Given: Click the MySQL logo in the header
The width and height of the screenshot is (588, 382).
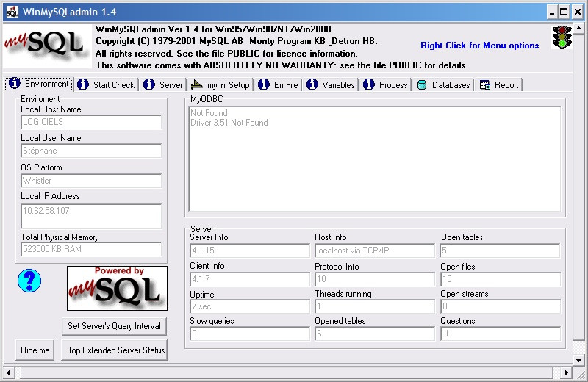Looking at the screenshot, I should 44,46.
